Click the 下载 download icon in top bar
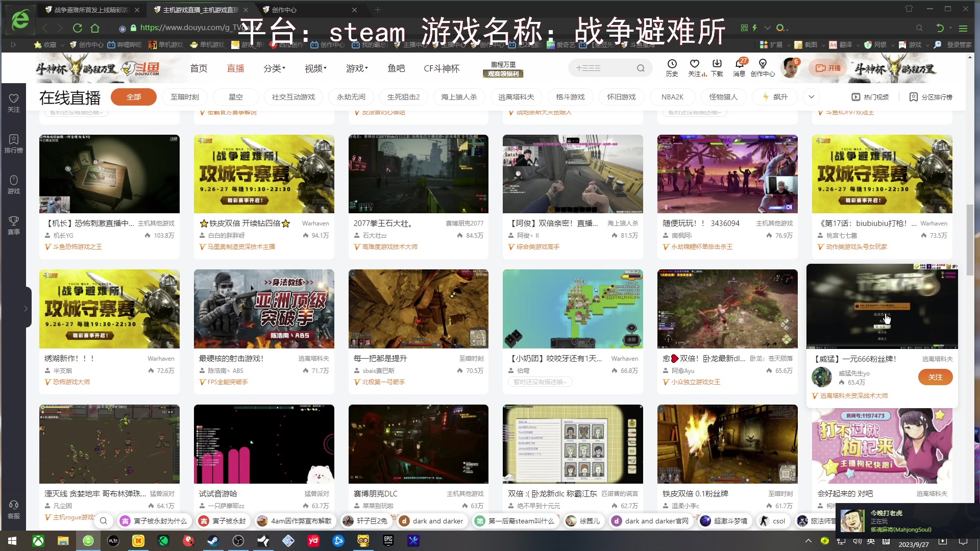 717,67
